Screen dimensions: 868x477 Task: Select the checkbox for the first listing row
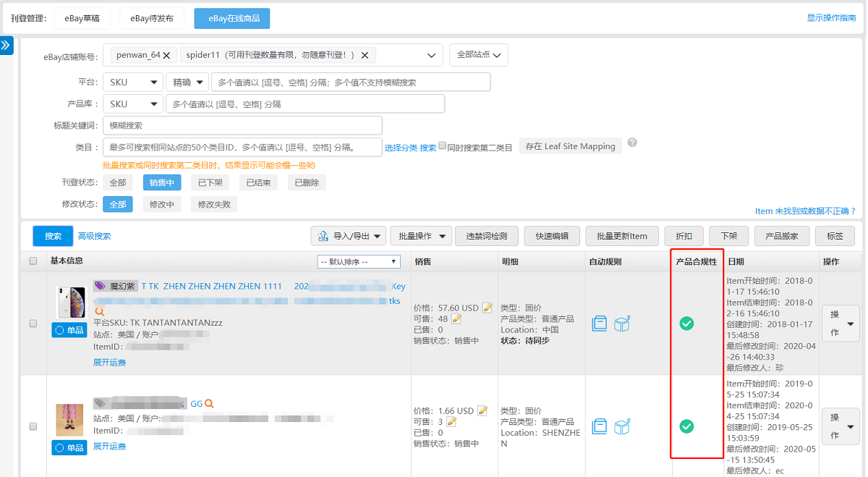click(x=33, y=324)
